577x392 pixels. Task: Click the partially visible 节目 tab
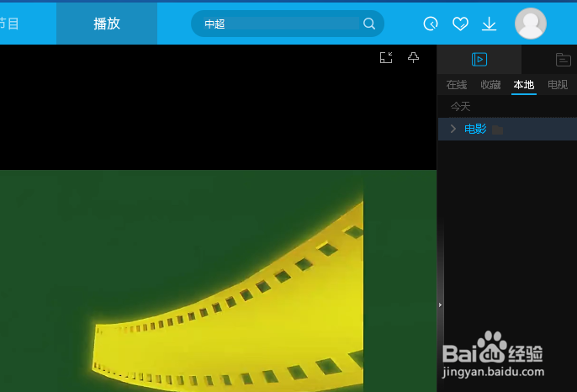pyautogui.click(x=9, y=24)
